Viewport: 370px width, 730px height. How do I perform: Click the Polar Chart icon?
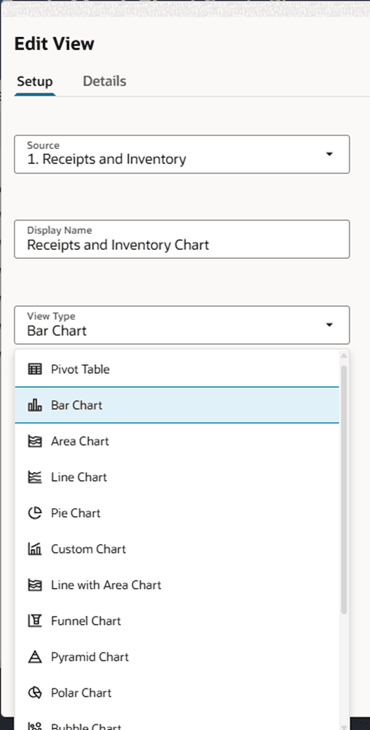(35, 693)
